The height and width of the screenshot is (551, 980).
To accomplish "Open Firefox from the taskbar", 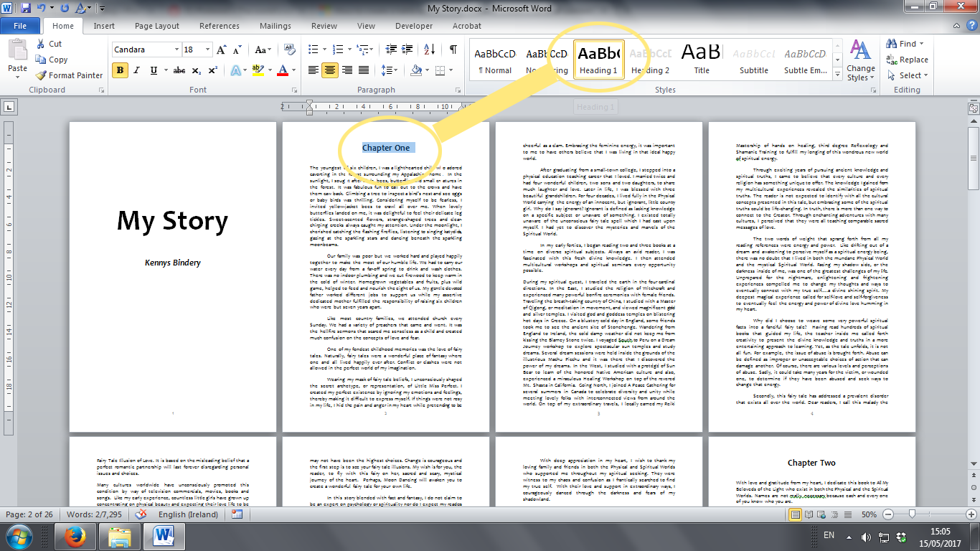I will coord(75,535).
